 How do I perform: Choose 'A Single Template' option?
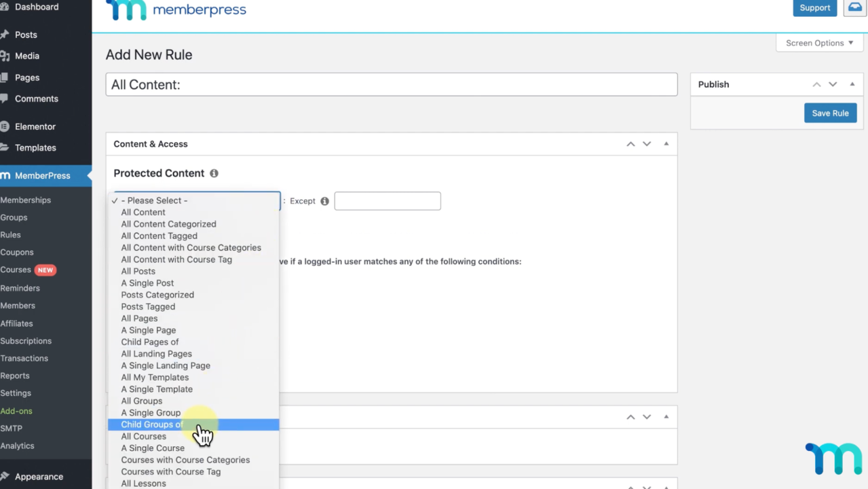[x=193, y=389]
